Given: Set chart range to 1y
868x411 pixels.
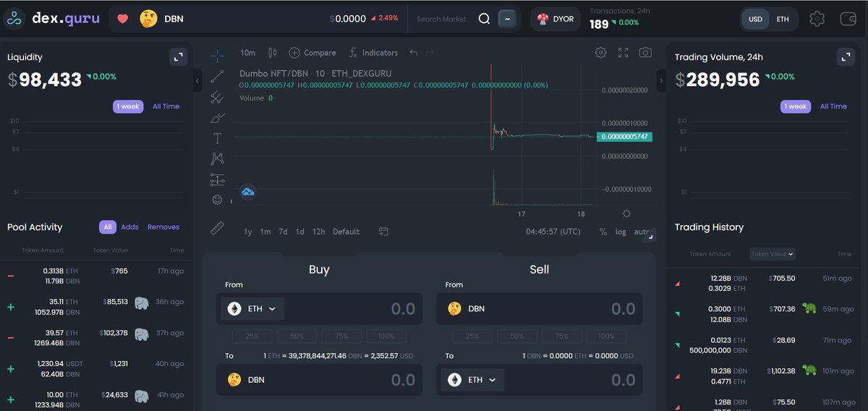Looking at the screenshot, I should click(248, 232).
